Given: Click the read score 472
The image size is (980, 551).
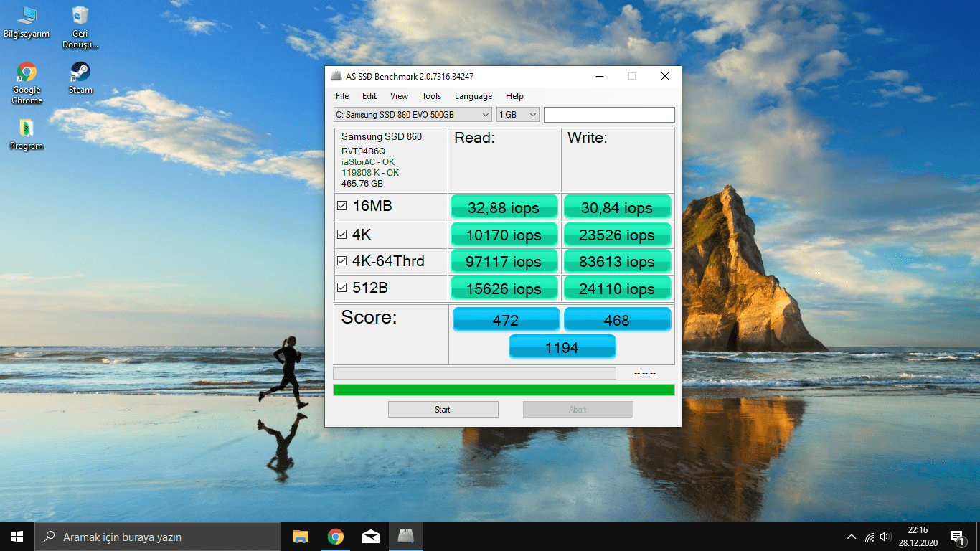Looking at the screenshot, I should point(506,320).
